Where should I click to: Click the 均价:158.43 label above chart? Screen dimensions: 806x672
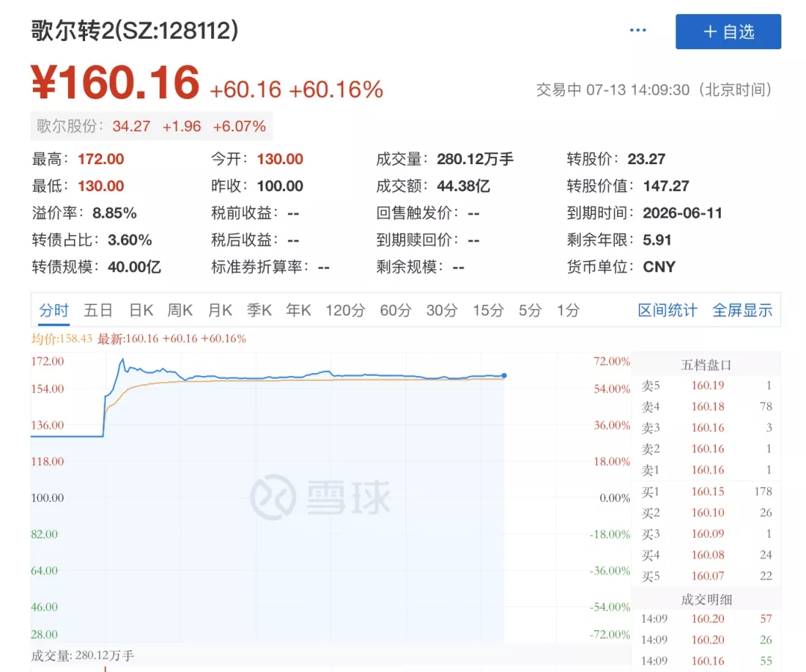tap(62, 339)
